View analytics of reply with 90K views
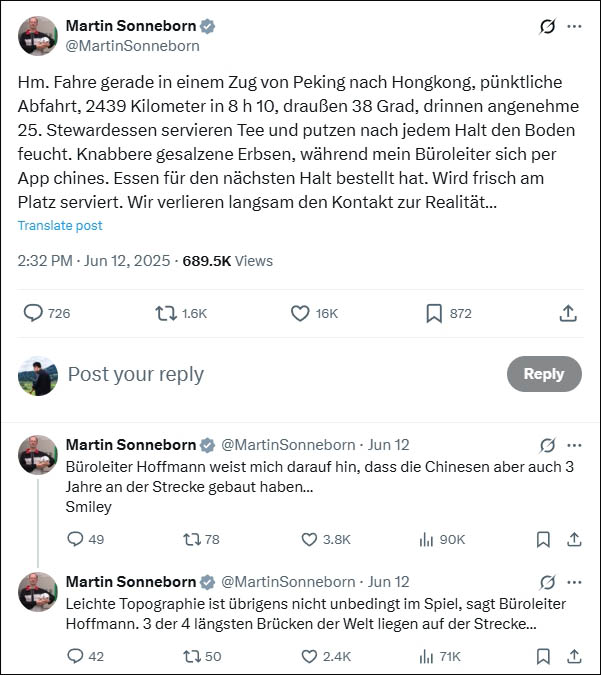The image size is (601, 675). 426,539
